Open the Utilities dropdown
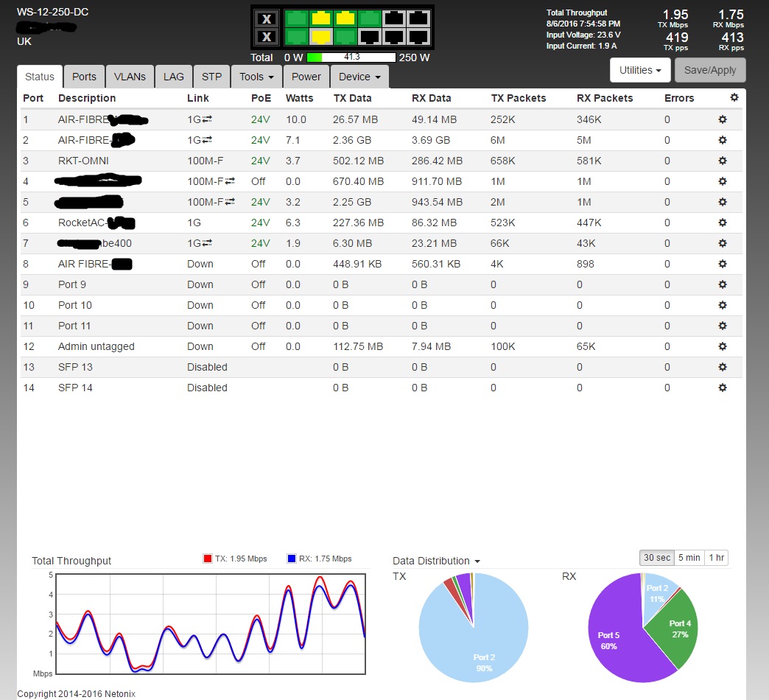The height and width of the screenshot is (700, 769). pos(639,70)
